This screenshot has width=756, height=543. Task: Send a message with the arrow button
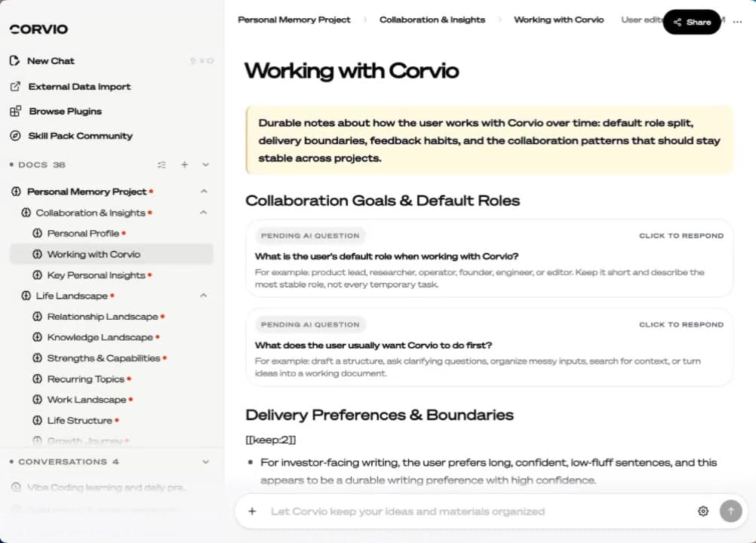(730, 511)
